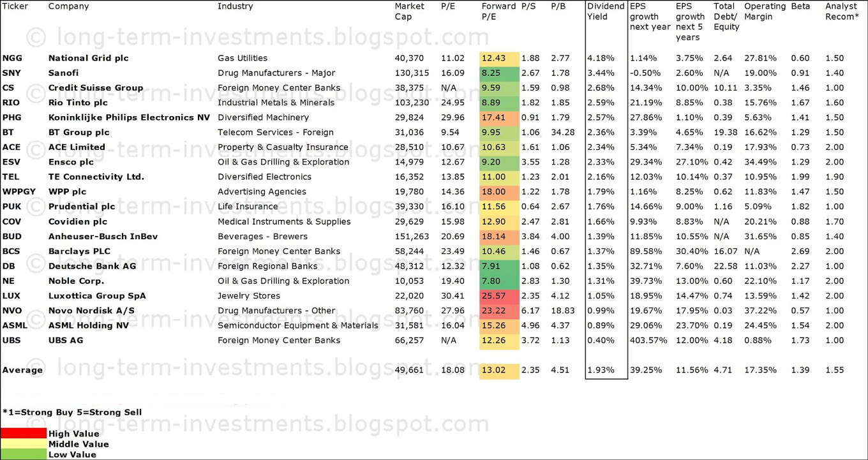Click the Forward P/E column header
This screenshot has width=868, height=460.
coord(498,11)
